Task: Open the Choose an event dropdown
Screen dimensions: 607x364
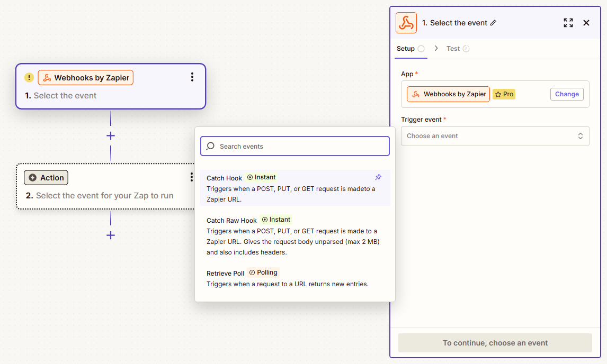Action: tap(495, 136)
